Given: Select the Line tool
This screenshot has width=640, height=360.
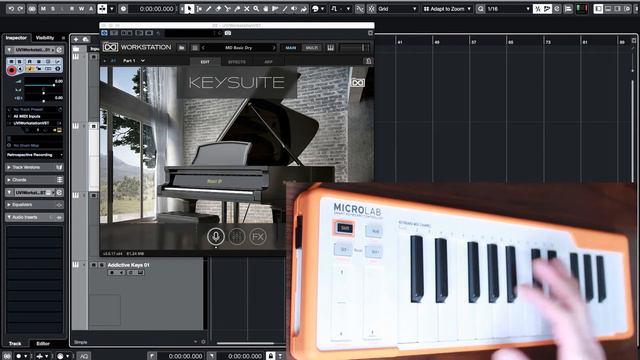Looking at the screenshot, I should (285, 9).
